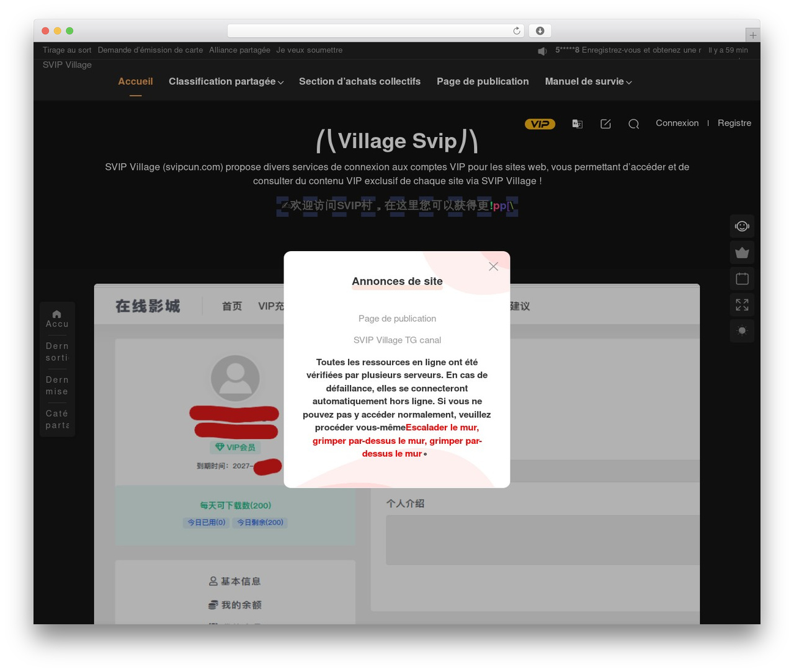
Task: Click the 在线影城 screenshot thumbnail
Action: click(397, 454)
